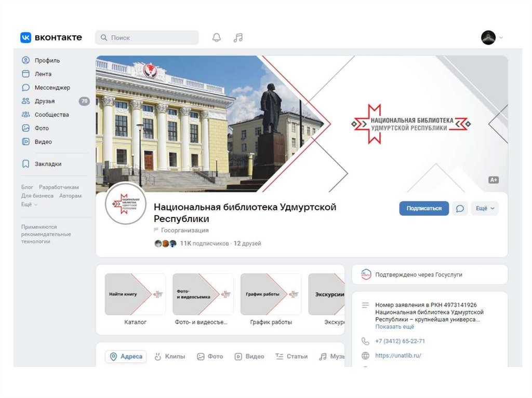This screenshot has width=532, height=398.
Task: Switch to the Статьи tab
Action: click(291, 356)
